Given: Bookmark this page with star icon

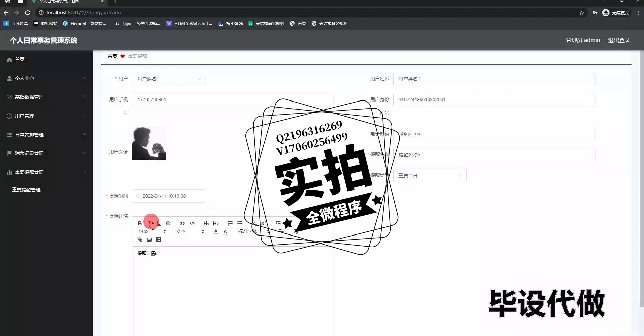Looking at the screenshot, I should (582, 13).
